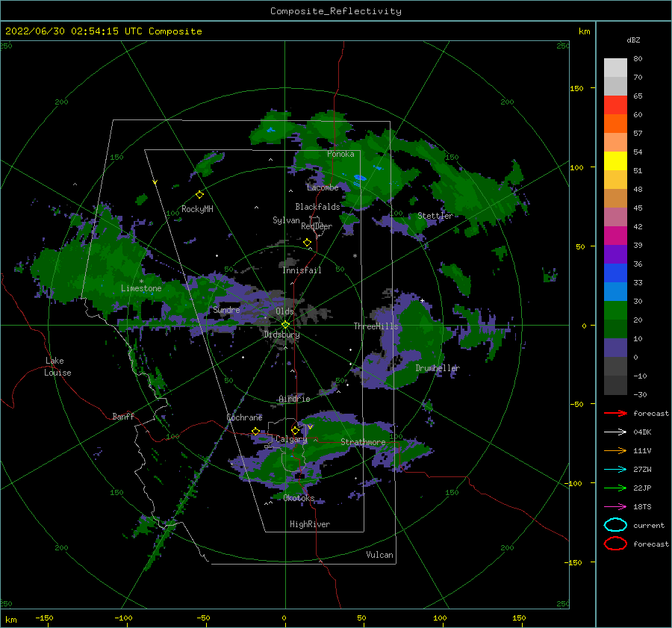Select the 20 dBZ green color swatch
Screen dimensions: 672x628
coord(615,329)
